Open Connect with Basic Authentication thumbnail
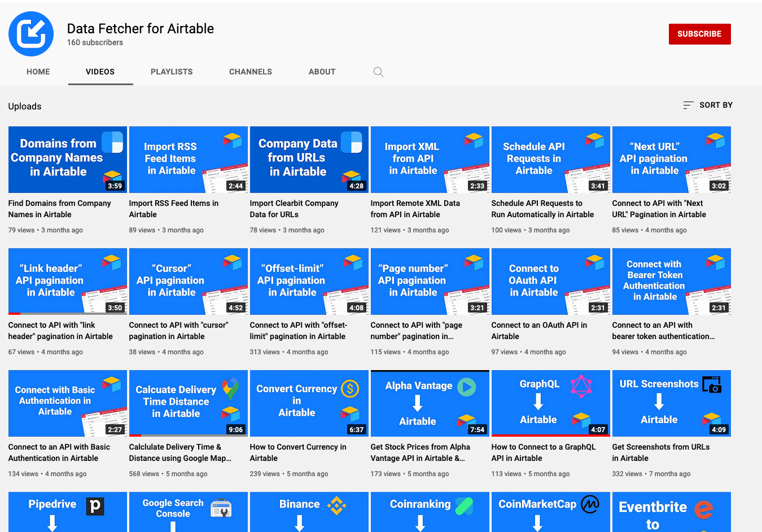This screenshot has width=762, height=532. tap(68, 403)
